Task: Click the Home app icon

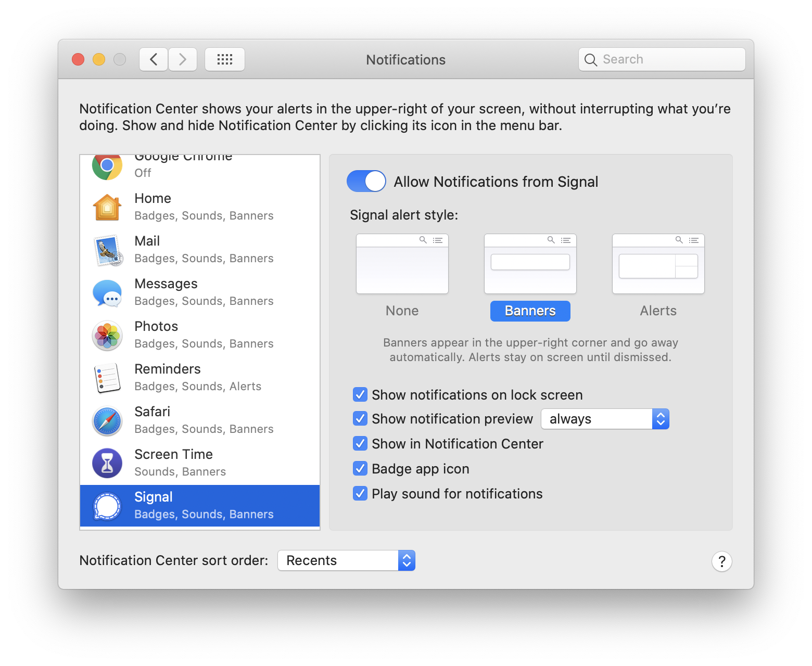Action: [x=107, y=207]
